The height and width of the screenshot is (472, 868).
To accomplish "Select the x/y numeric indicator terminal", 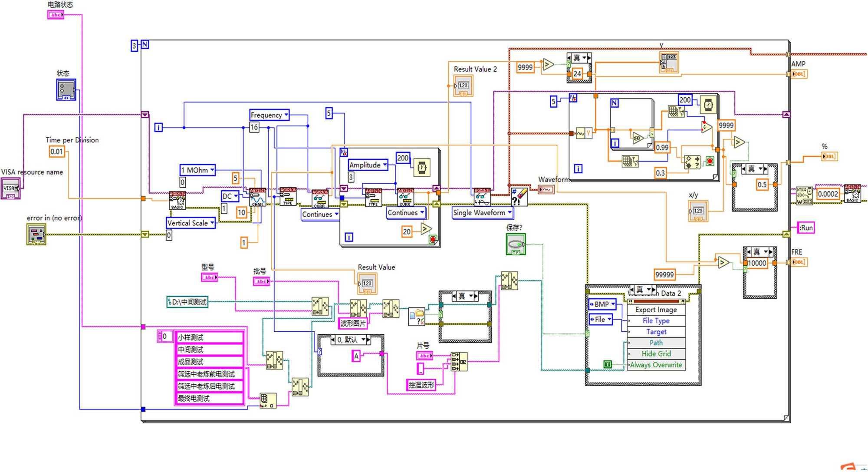I will click(x=698, y=211).
